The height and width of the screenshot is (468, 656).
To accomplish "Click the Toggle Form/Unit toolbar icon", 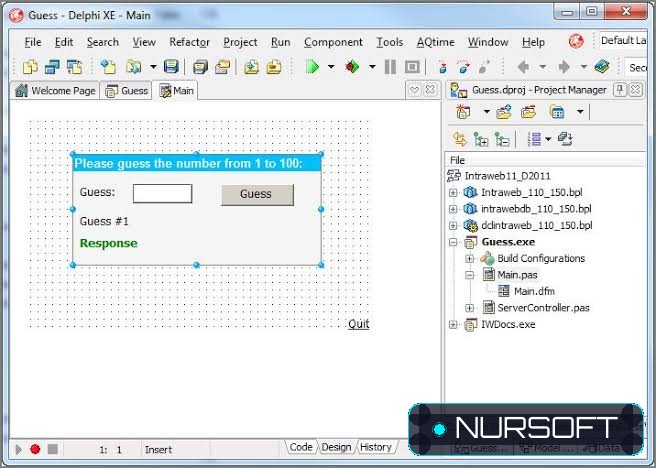I will click(x=74, y=66).
